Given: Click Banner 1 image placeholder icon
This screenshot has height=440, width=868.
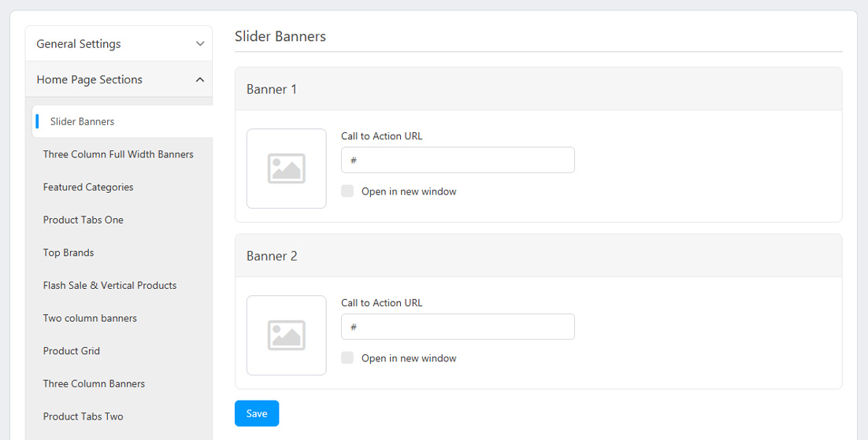Looking at the screenshot, I should [286, 168].
